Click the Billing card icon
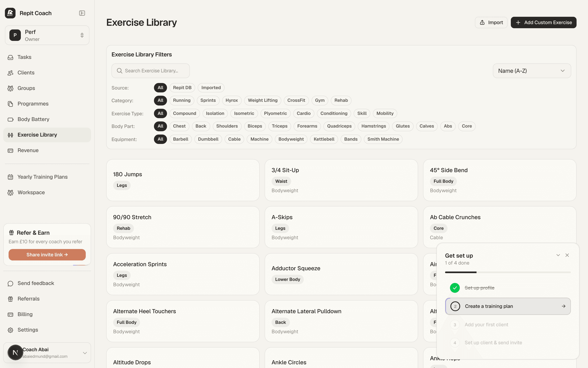588x368 pixels. point(10,314)
